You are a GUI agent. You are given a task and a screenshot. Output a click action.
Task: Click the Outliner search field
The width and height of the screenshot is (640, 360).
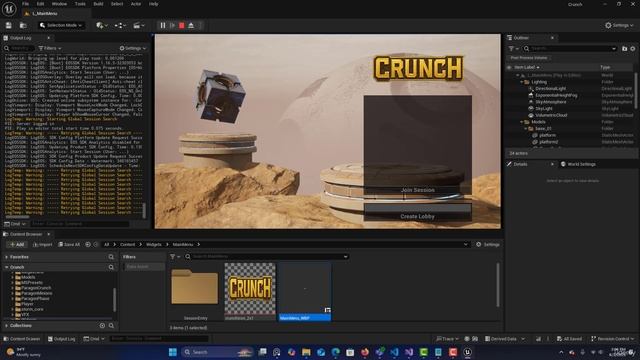tap(569, 49)
